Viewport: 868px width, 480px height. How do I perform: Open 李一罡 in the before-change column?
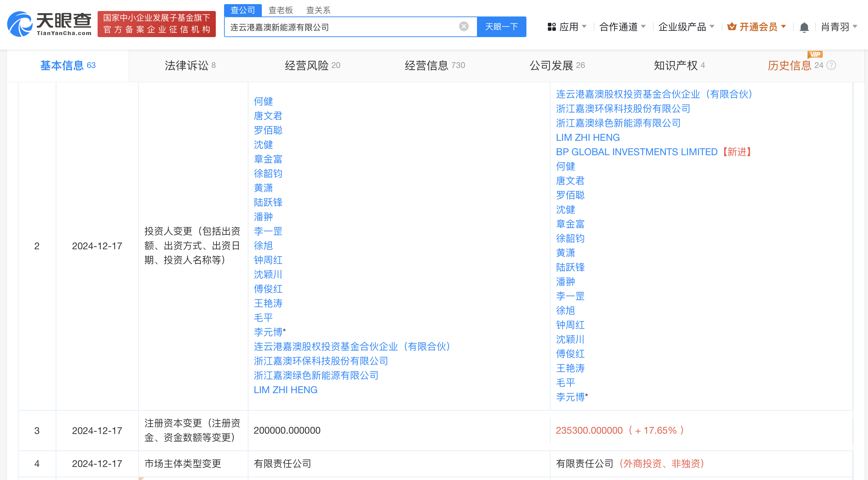pos(268,231)
